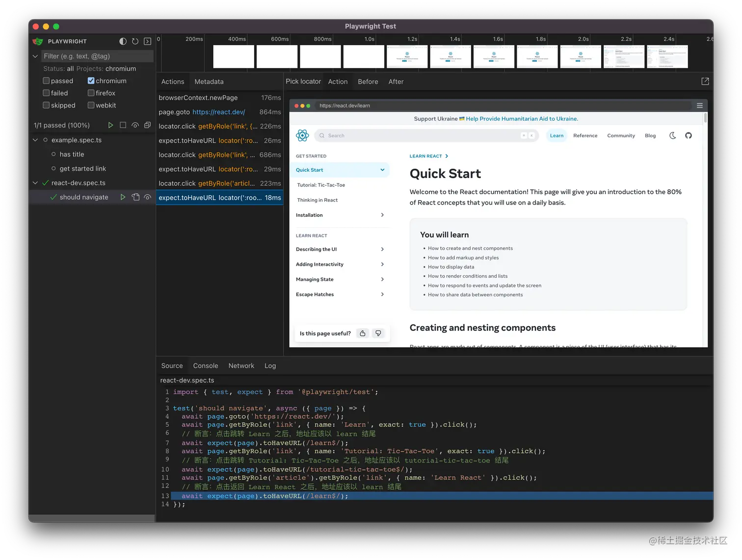
Task: Click the React site Search box
Action: [426, 136]
